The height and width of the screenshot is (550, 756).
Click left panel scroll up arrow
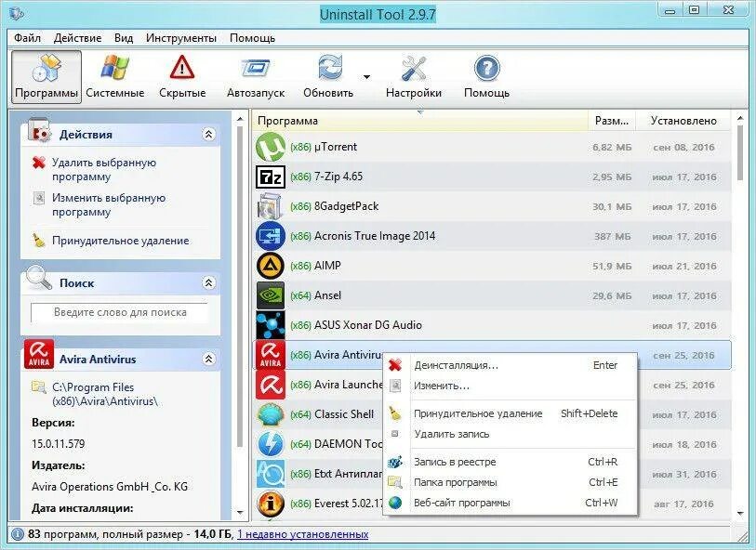(x=240, y=119)
